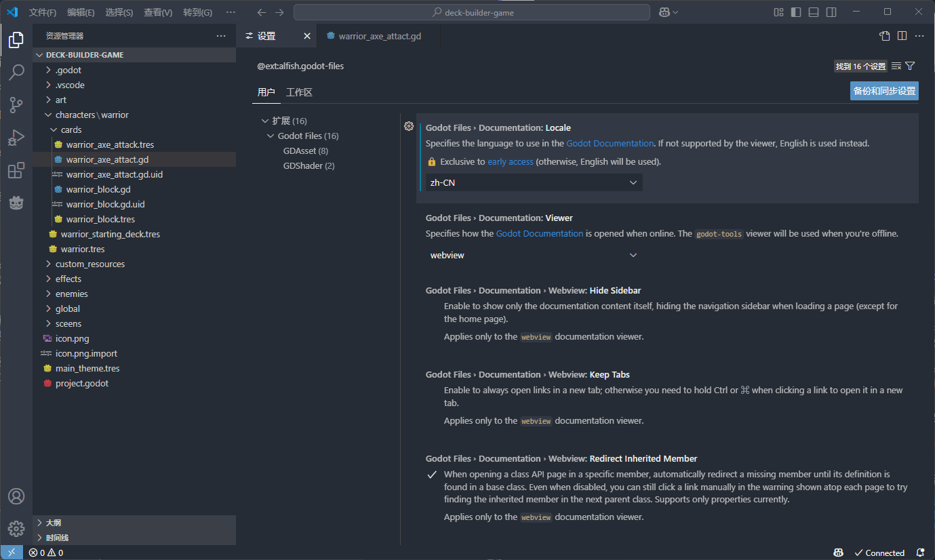Collapse the Godot Files (16) group
This screenshot has width=935, height=560.
pyautogui.click(x=271, y=136)
